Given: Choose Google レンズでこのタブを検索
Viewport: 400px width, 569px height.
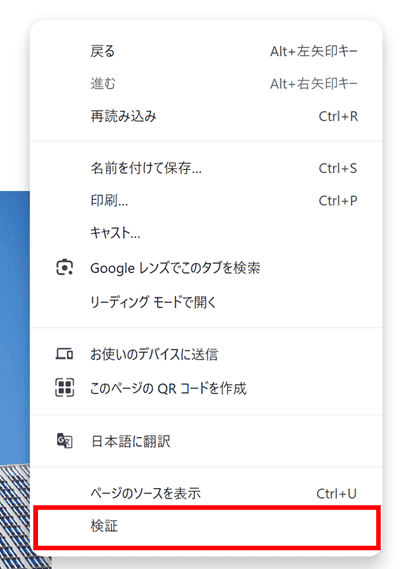Looking at the screenshot, I should coord(206,268).
